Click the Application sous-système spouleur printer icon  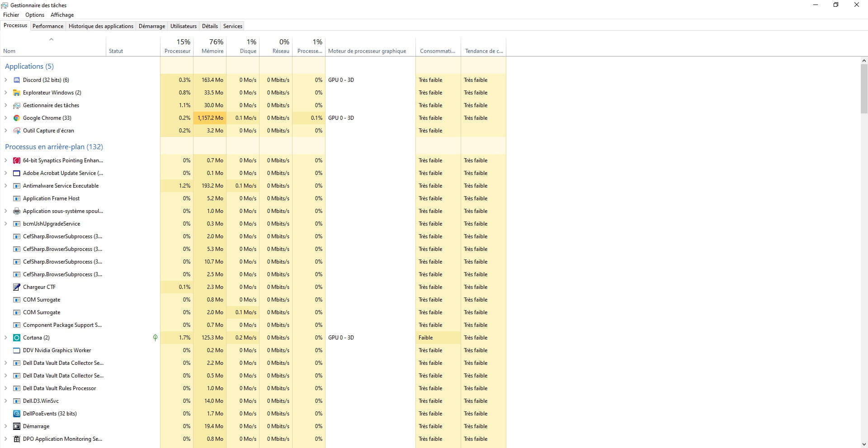[x=17, y=211]
